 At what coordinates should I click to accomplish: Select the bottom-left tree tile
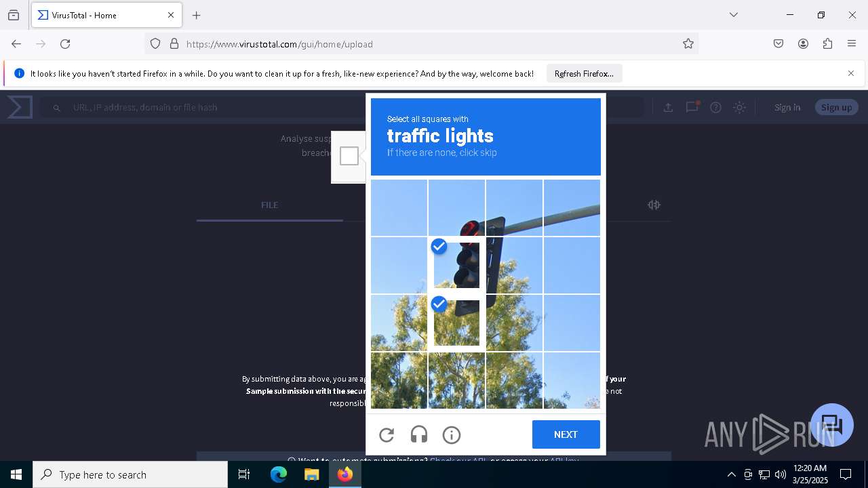pos(399,380)
